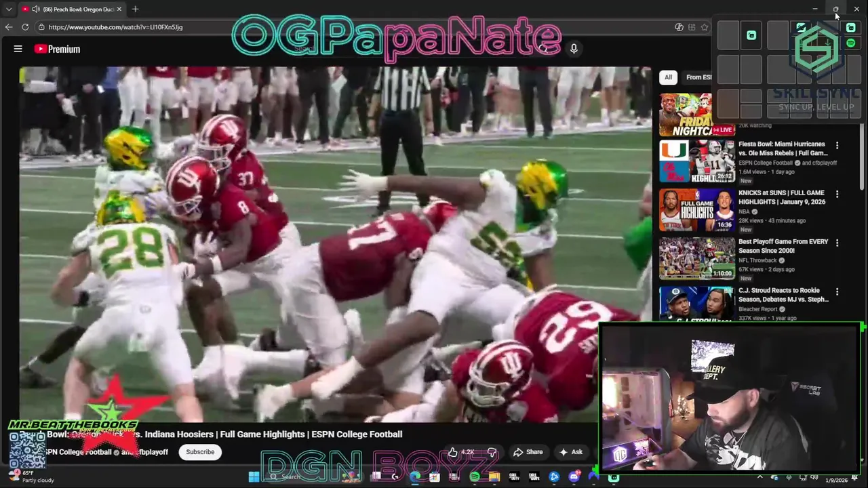Close the Peach Bowl browser tab
This screenshot has width=868, height=488.
(119, 9)
